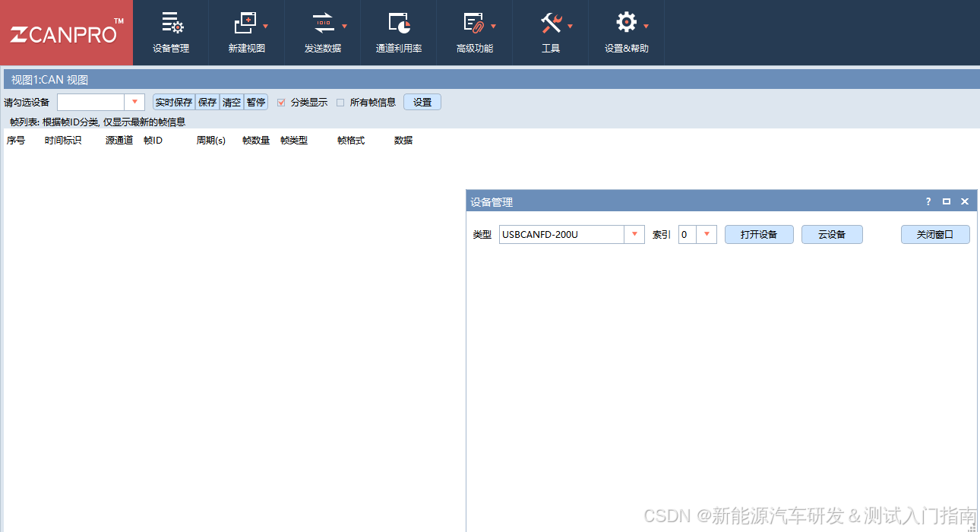Expand the 工具 dropdown arrow
Viewport: 980px width, 532px height.
point(570,27)
